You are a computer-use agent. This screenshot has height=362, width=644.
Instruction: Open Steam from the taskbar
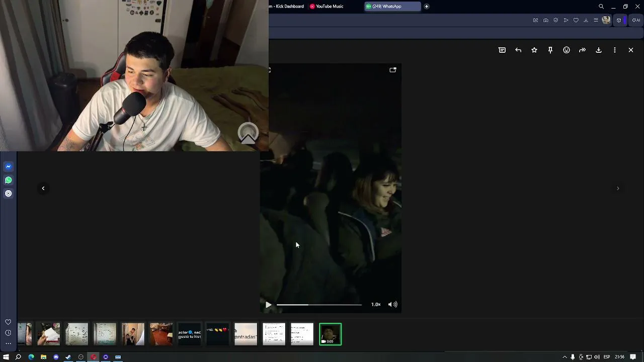point(68,357)
